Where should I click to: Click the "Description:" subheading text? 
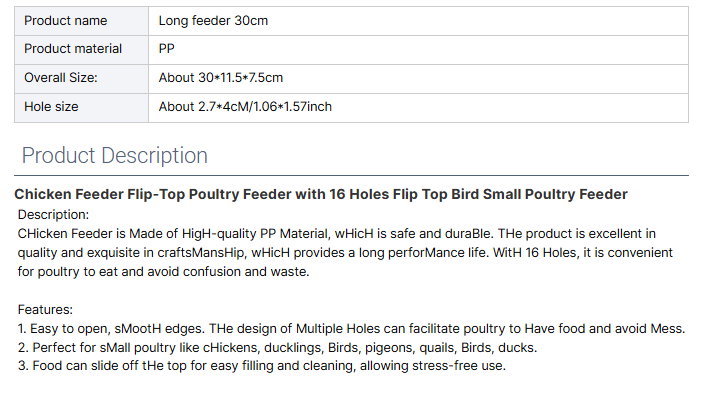54,214
